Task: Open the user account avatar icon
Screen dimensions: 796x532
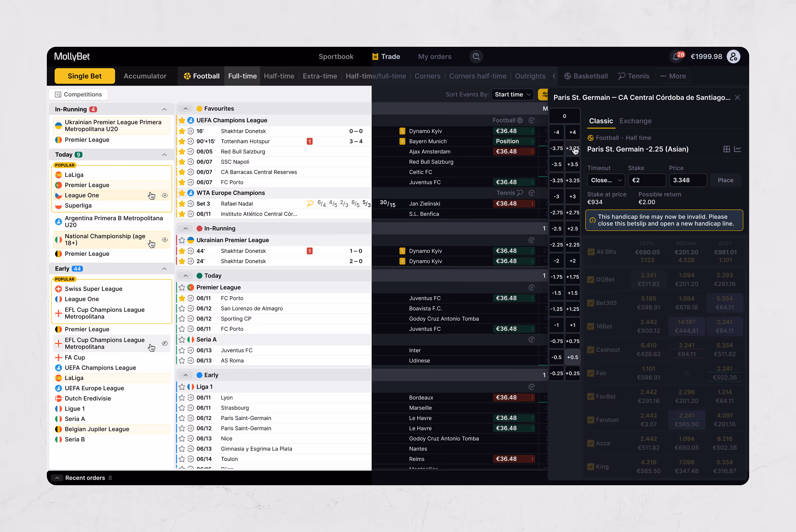Action: (x=733, y=57)
